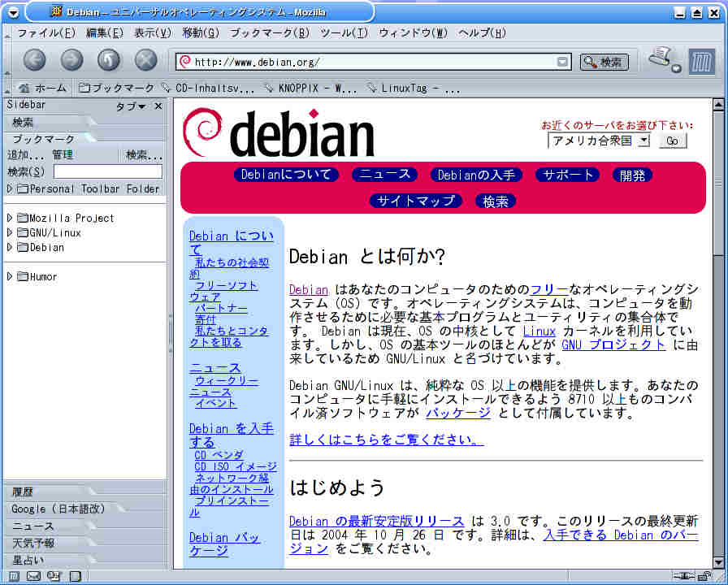Open the KNOPPIX - W... bookmark
Viewport: 728px width, 585px height.
click(x=310, y=88)
